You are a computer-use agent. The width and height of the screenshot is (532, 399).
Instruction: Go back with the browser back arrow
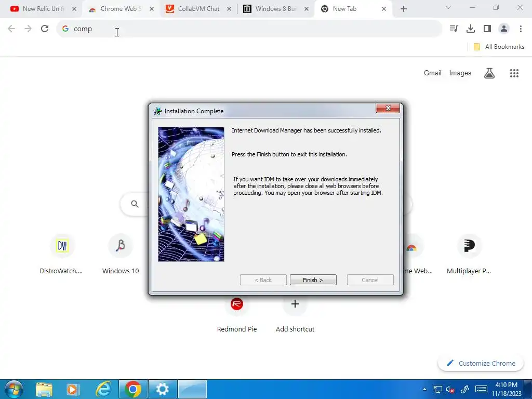point(11,29)
